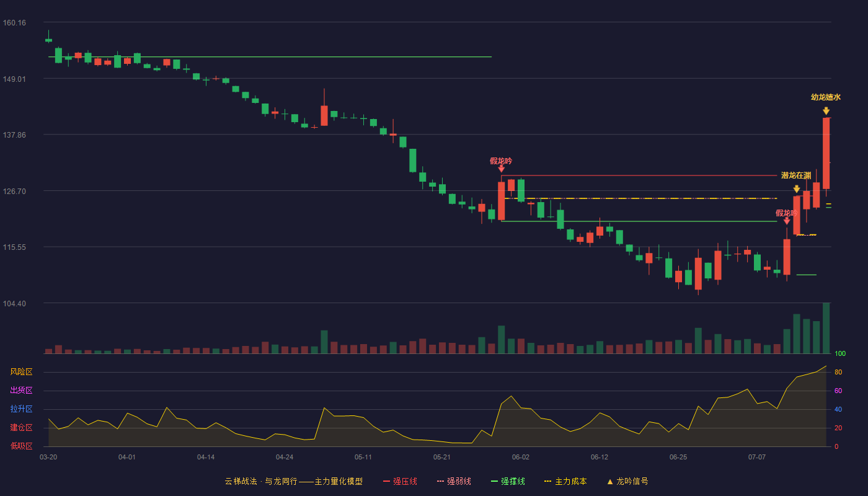Toggle the 龙吟信号 legend item
The image size is (868, 496).
click(x=627, y=481)
